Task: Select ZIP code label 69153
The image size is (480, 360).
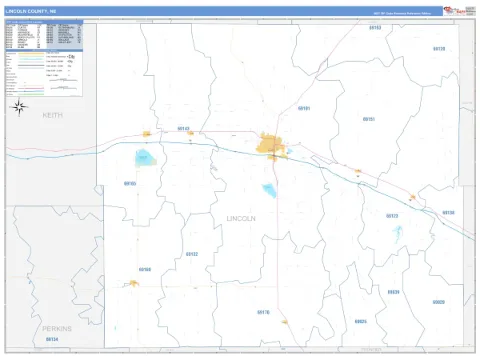Action: point(375,28)
